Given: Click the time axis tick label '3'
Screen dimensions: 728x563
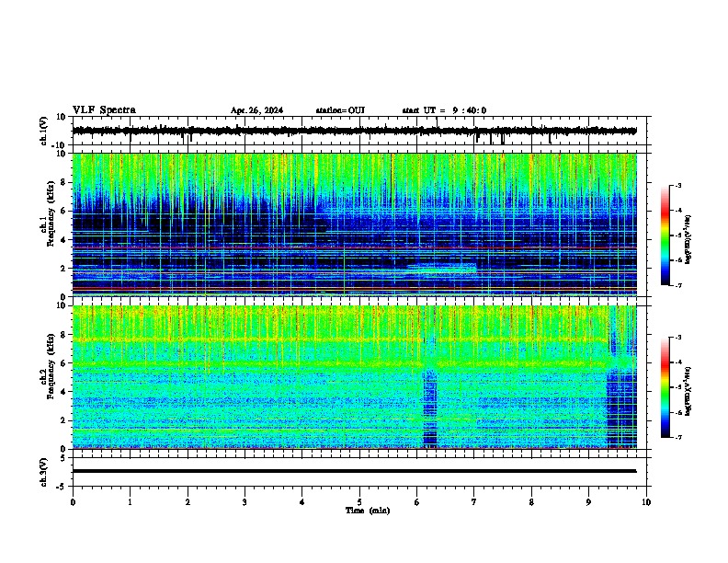Looking at the screenshot, I should click(245, 502).
